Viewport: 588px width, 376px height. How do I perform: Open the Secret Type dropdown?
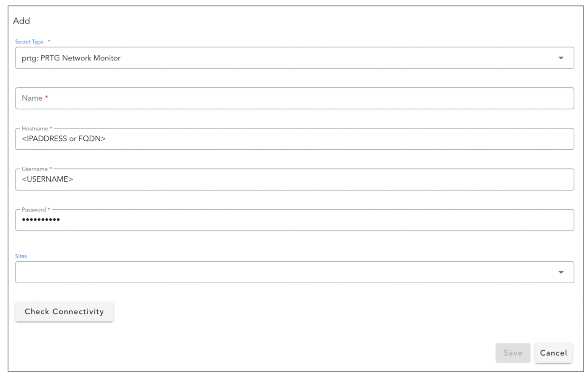pos(294,58)
